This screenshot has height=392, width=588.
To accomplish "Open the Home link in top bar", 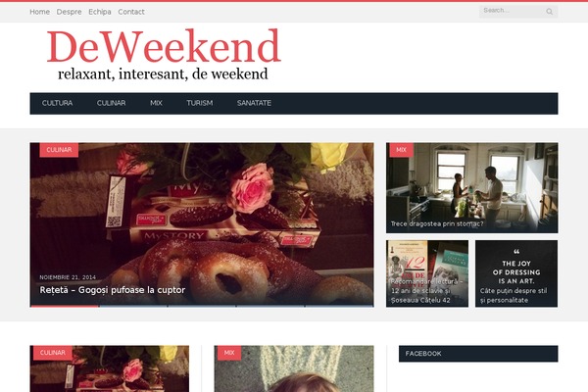I will tap(40, 12).
